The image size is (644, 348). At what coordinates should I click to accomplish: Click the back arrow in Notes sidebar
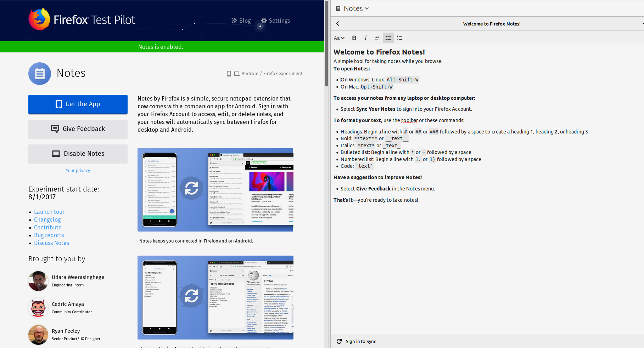[x=338, y=24]
